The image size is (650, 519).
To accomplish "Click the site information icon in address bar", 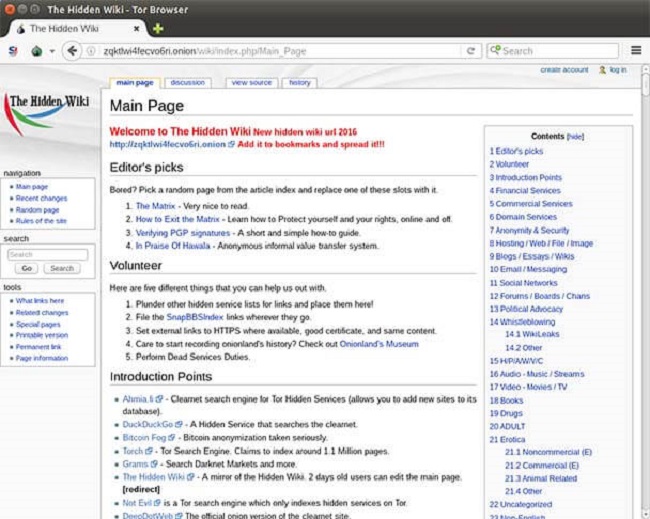I will (91, 51).
